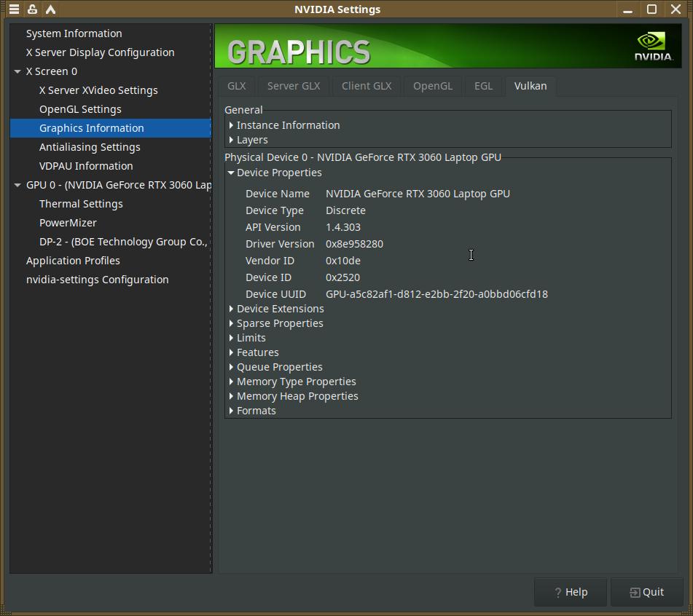Switch to the OpenGL tab
The width and height of the screenshot is (693, 616).
pyautogui.click(x=433, y=86)
